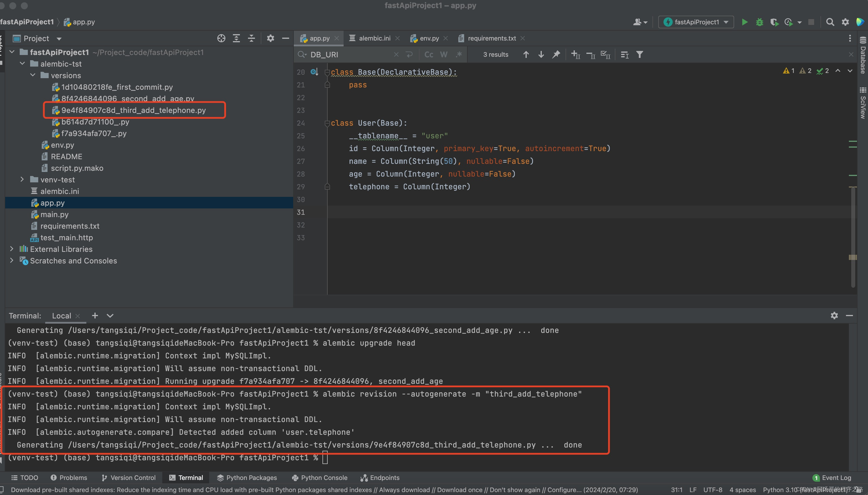
Task: Expand all in Project panel
Action: pyautogui.click(x=236, y=38)
